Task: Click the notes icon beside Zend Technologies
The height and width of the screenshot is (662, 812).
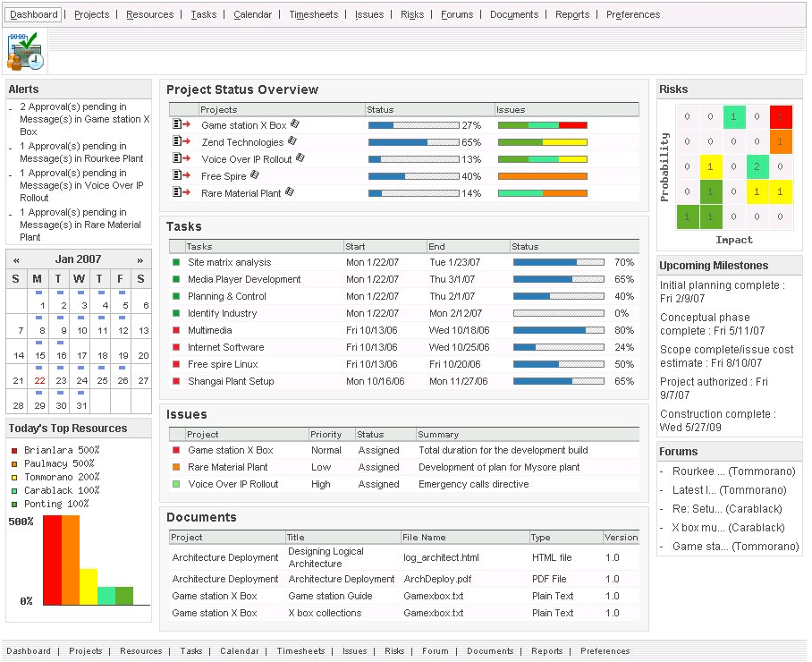Action: 292,140
